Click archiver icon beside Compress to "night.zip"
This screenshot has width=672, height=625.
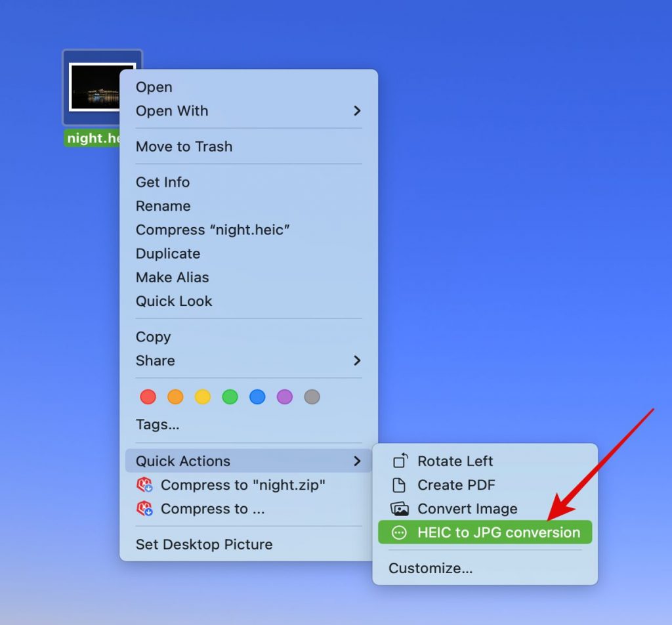pyautogui.click(x=144, y=485)
